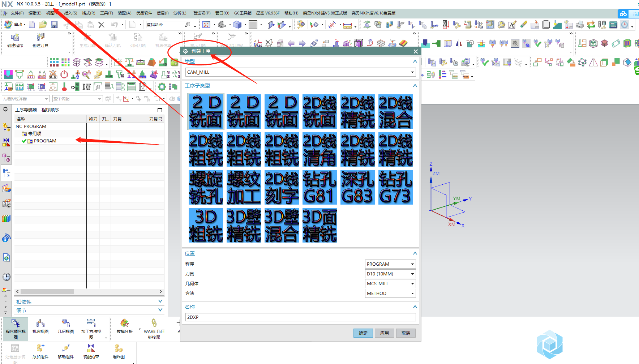Click the colored square grid icon
639x364 pixels.
coord(54,62)
